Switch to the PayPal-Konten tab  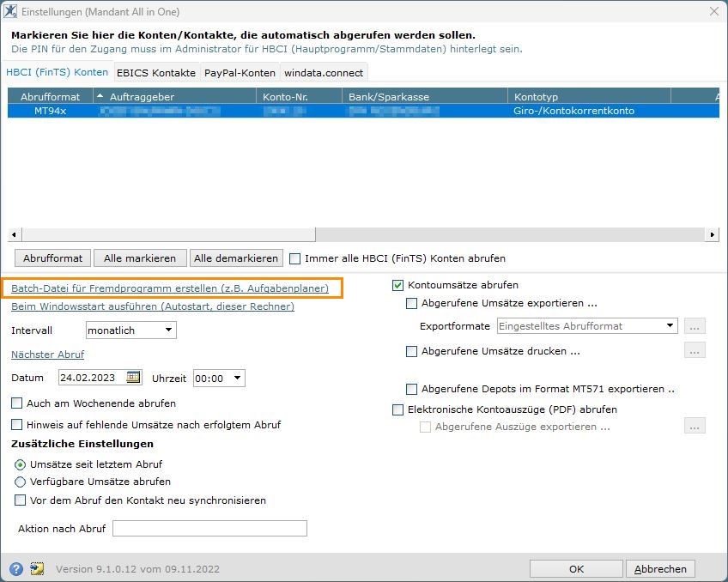(240, 73)
